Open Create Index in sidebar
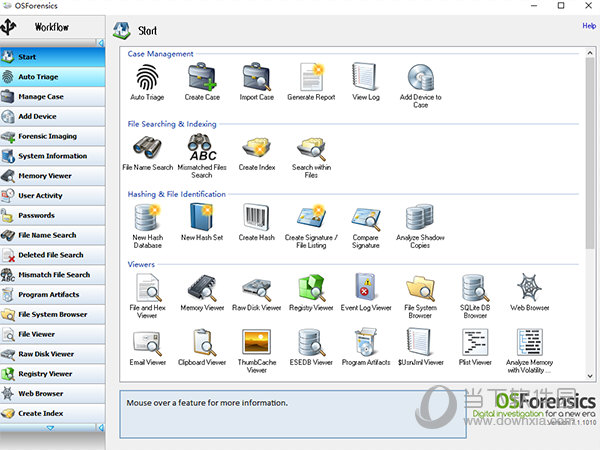Image resolution: width=600 pixels, height=450 pixels. pyautogui.click(x=52, y=413)
